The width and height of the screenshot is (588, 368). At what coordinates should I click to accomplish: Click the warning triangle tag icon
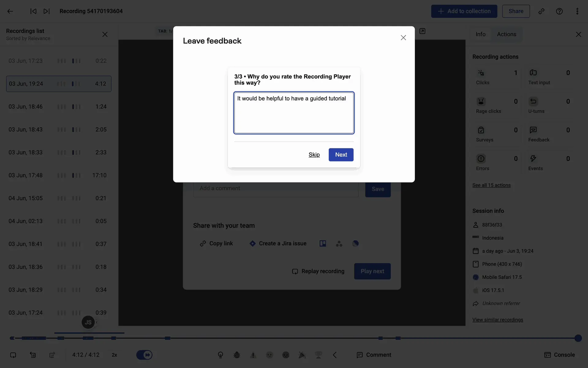[x=253, y=355]
